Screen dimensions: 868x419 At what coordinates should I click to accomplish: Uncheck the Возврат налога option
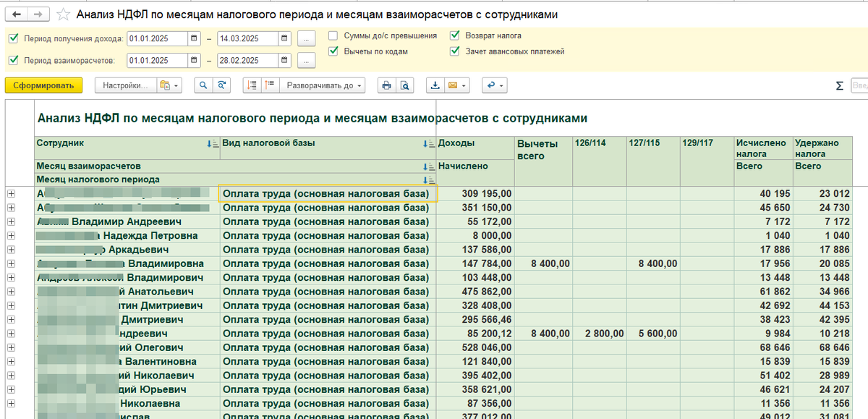pos(454,34)
